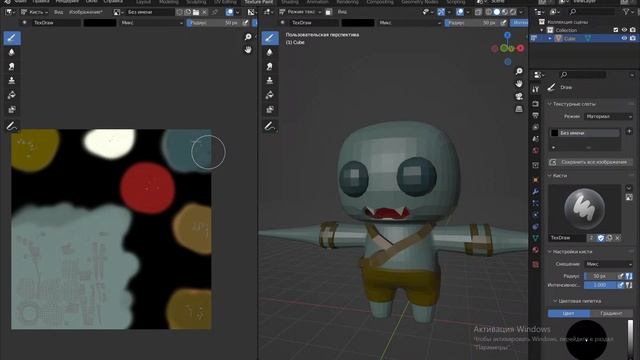Click the red X axis on the navigation gizmo
The image size is (640, 360).
520,48
